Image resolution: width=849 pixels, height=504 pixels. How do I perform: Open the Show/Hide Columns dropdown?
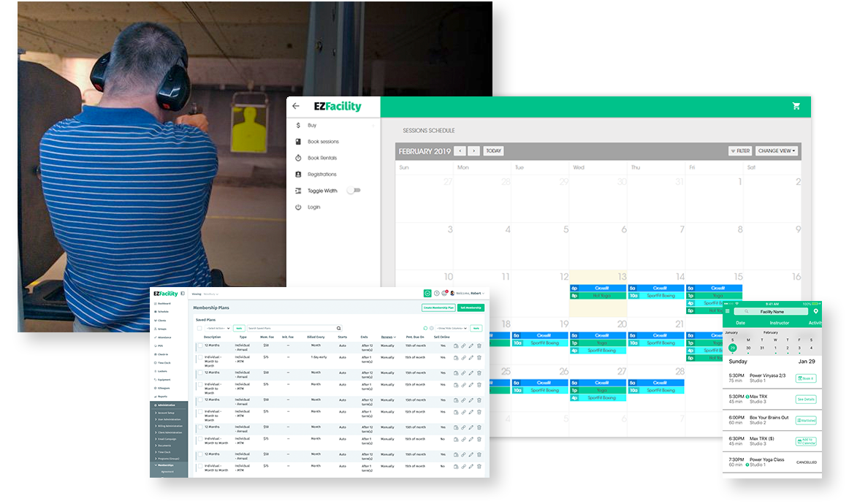(x=452, y=329)
